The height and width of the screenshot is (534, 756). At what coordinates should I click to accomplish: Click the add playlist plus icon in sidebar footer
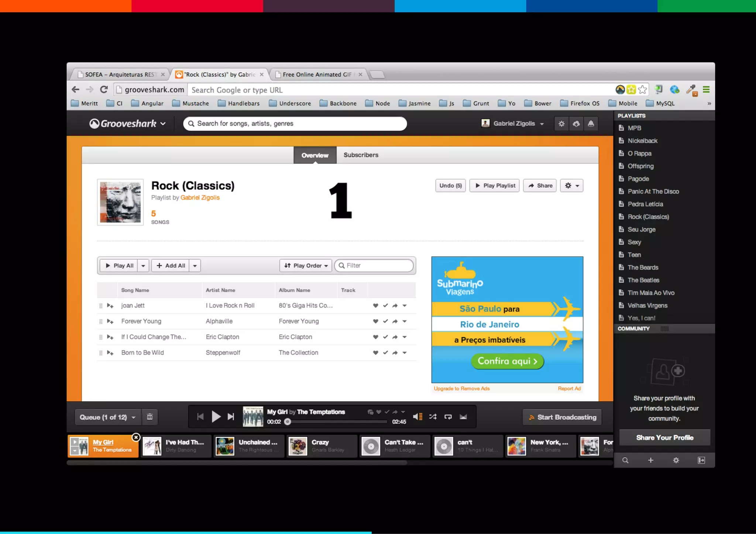click(651, 460)
